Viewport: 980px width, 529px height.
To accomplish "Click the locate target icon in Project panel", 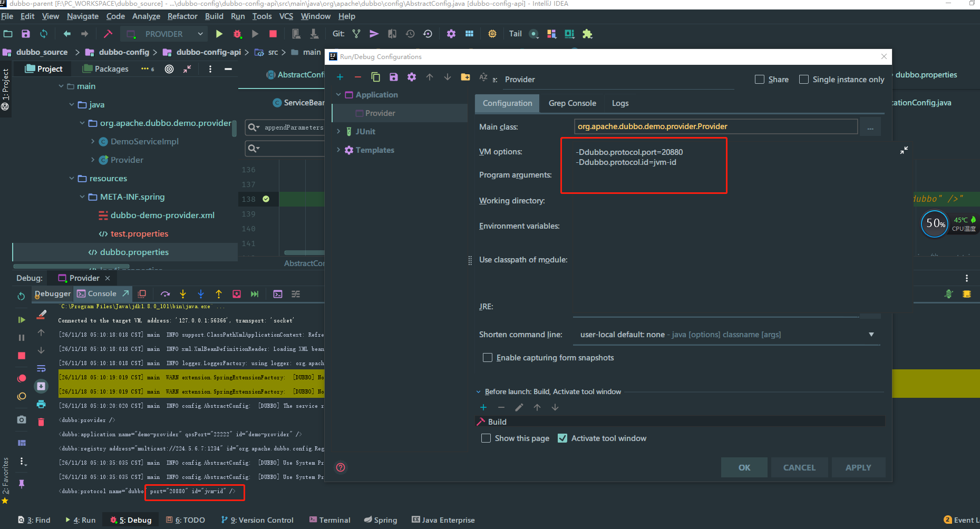I will point(169,69).
